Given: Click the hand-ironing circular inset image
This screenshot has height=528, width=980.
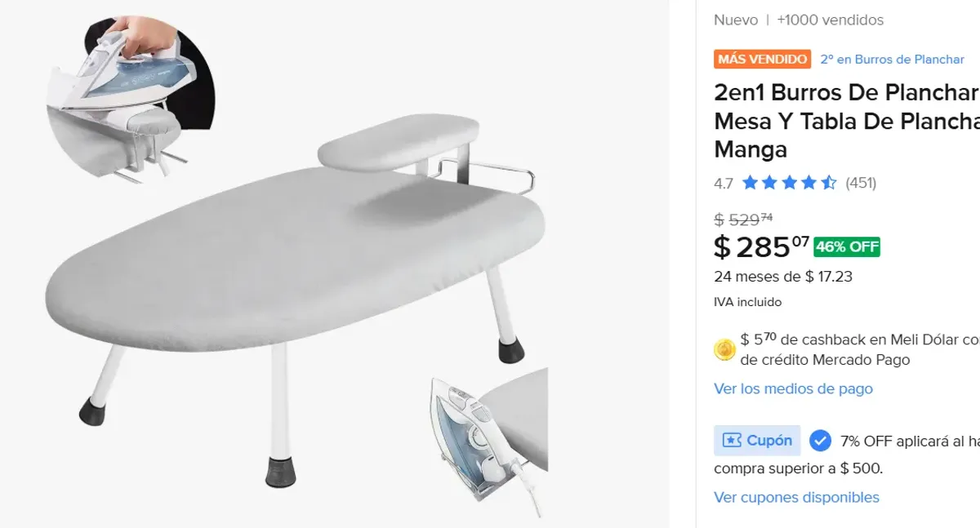Looking at the screenshot, I should tap(129, 96).
